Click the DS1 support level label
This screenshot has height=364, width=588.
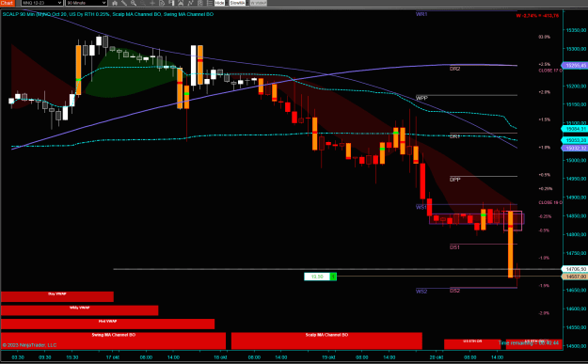454,247
